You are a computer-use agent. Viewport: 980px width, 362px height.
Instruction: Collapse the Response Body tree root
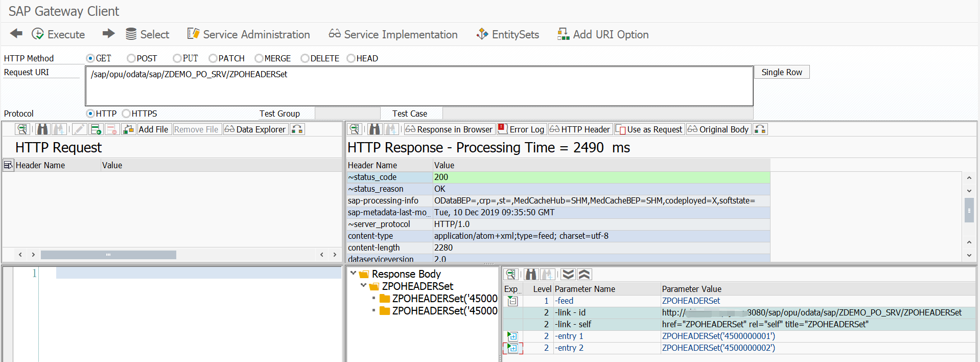353,274
